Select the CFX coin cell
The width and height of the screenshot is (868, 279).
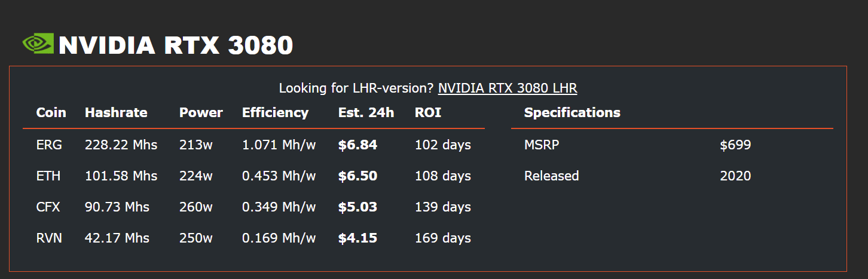(48, 207)
